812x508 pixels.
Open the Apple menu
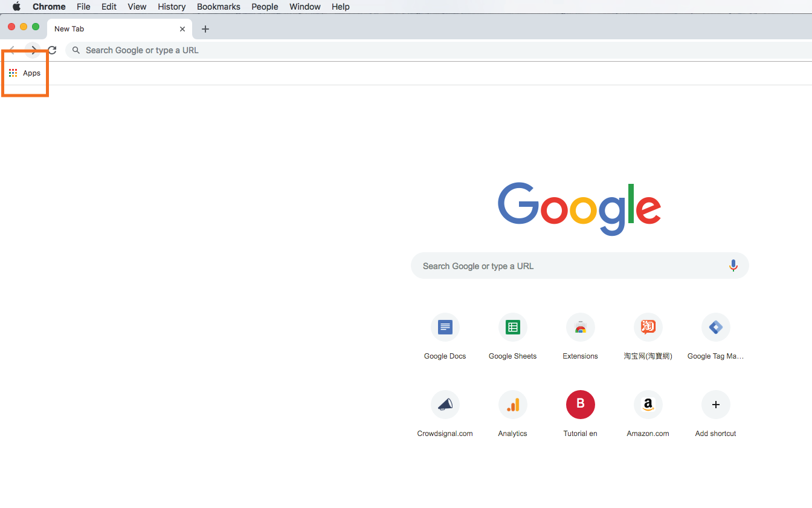[16, 7]
